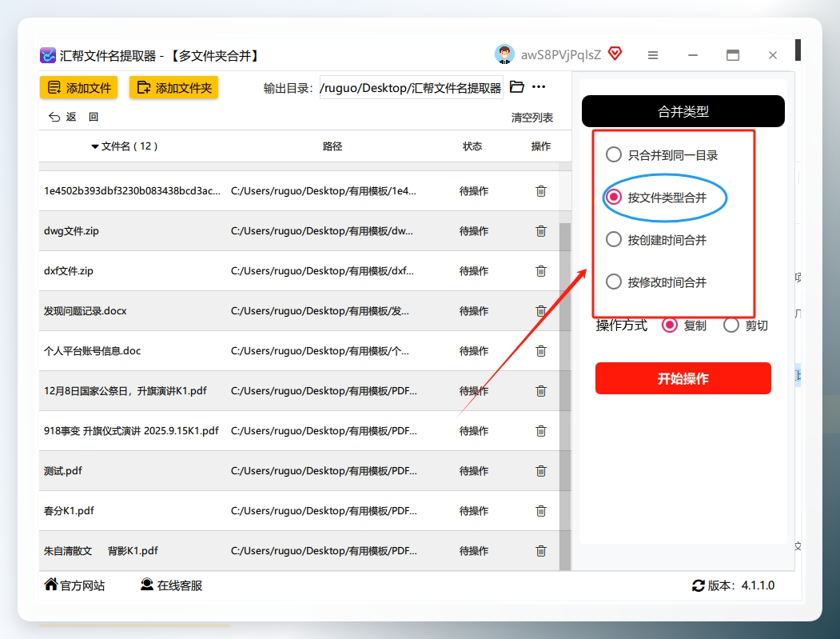Select 按文件类型合并 radio option
Viewport: 840px width, 639px height.
click(613, 198)
